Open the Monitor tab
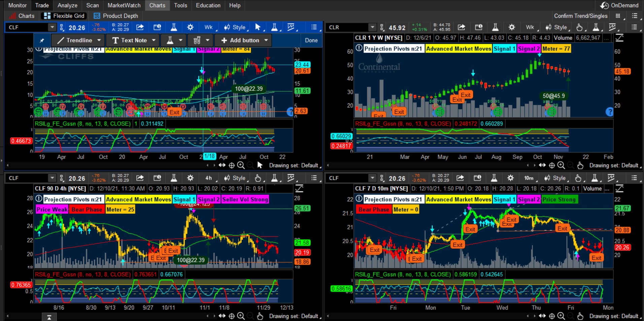Screen dimensions: 644x321 click(x=18, y=5)
